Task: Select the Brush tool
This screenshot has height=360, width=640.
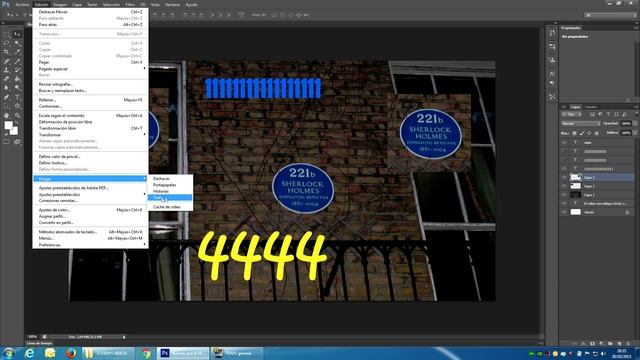Action: (x=17, y=61)
